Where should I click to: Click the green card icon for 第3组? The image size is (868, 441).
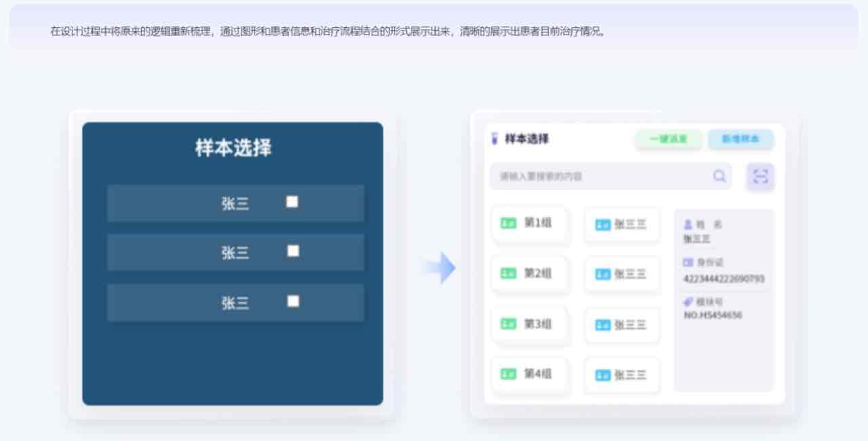pyautogui.click(x=509, y=324)
